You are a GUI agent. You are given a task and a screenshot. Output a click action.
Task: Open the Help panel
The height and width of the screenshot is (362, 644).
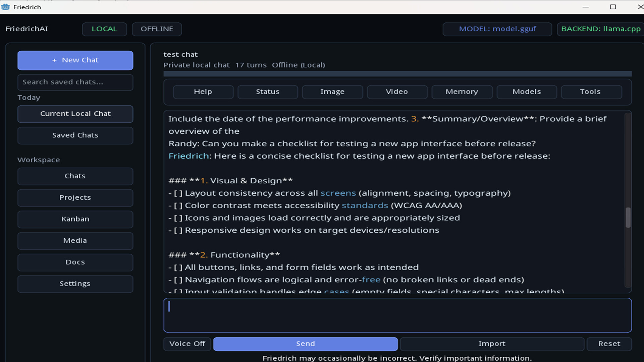pos(203,92)
